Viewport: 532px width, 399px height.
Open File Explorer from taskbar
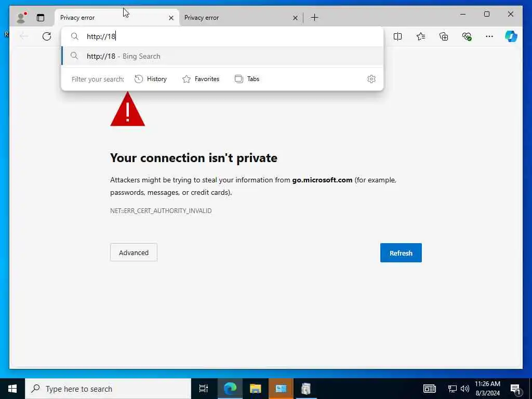(x=255, y=389)
